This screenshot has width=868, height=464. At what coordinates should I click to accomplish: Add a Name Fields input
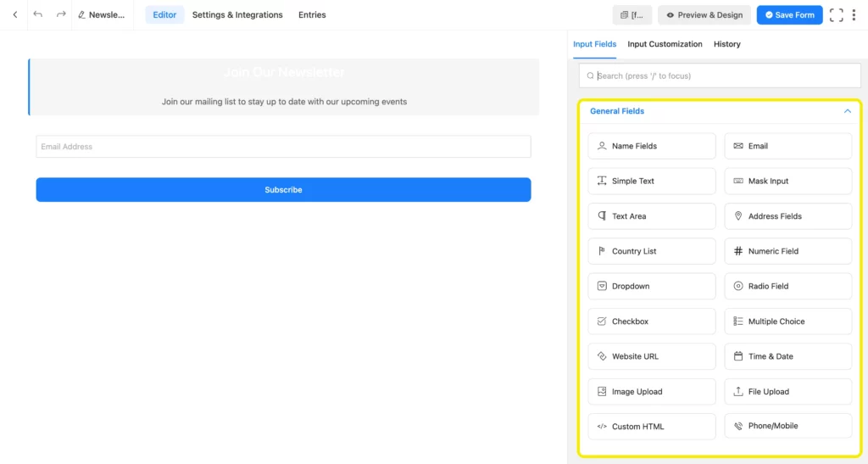click(x=652, y=146)
